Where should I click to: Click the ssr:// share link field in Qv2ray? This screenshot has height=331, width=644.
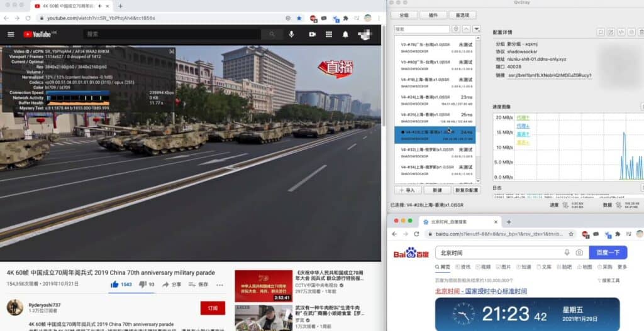(x=550, y=75)
